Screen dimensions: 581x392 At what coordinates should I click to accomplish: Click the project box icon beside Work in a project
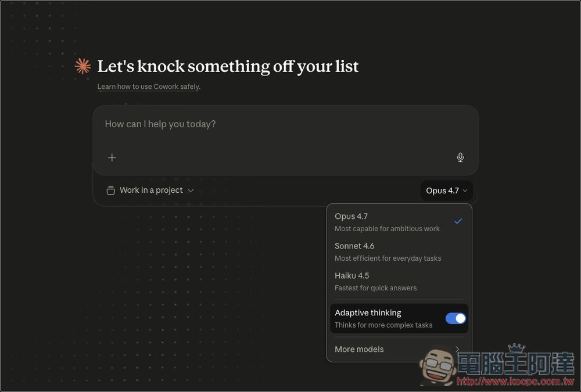[x=110, y=190]
